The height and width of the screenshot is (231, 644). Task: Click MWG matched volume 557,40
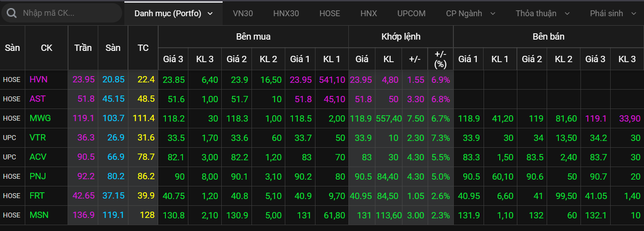coord(388,118)
